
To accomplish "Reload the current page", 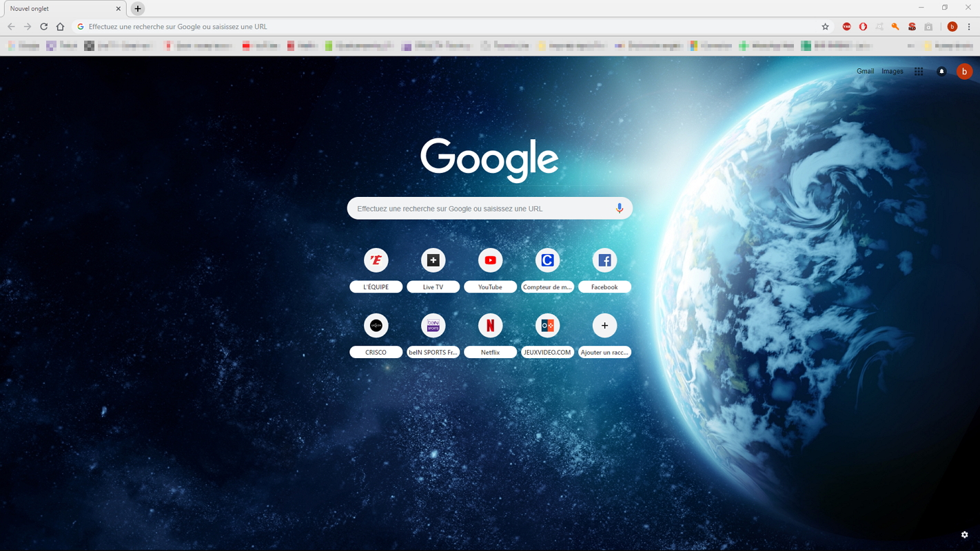I will pyautogui.click(x=43, y=27).
